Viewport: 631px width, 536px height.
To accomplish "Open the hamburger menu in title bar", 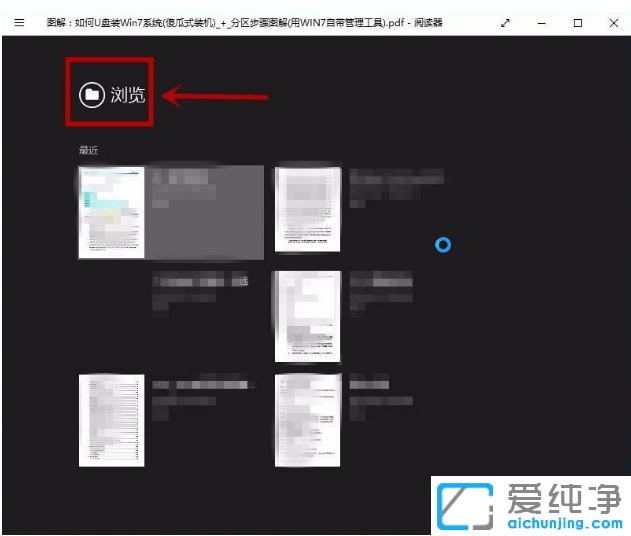I will tap(19, 23).
